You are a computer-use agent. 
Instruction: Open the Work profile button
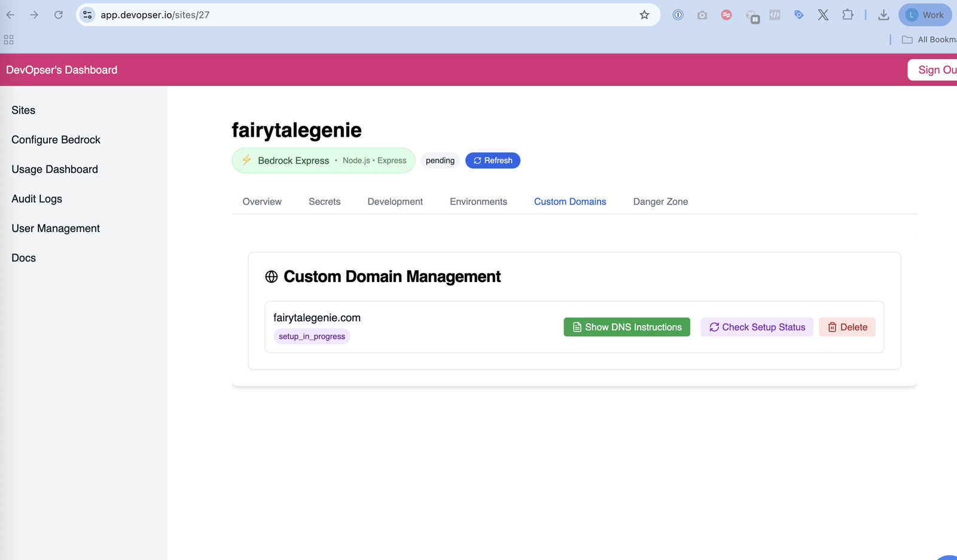coord(925,15)
